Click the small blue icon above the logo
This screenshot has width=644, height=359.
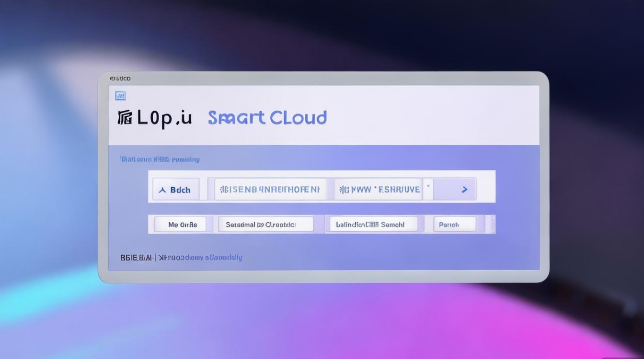(121, 96)
